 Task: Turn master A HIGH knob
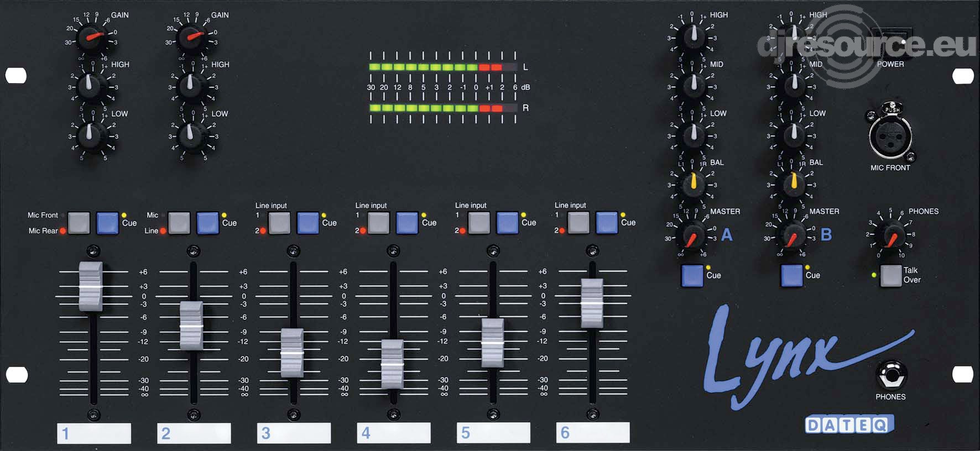pos(692,37)
